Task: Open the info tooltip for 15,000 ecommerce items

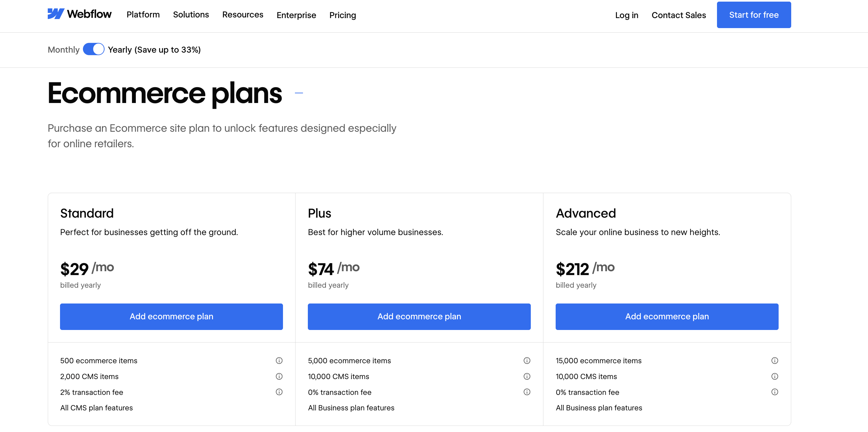Action: click(x=775, y=361)
